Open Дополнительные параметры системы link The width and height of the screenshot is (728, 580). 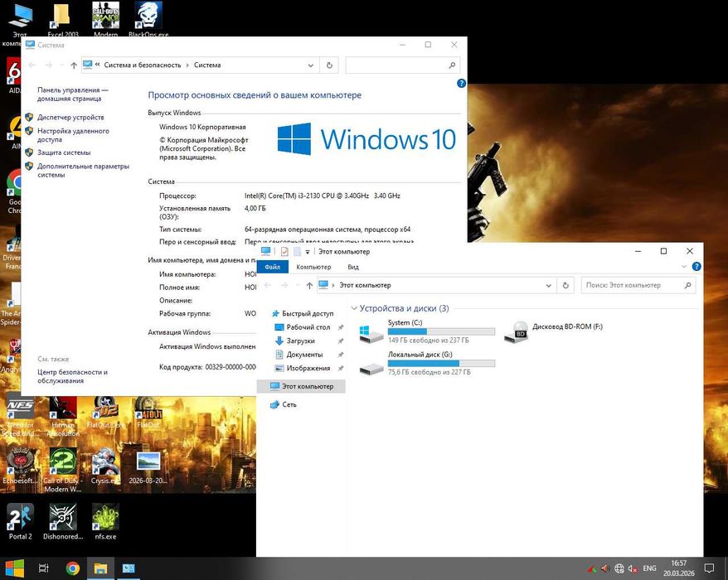[83, 171]
